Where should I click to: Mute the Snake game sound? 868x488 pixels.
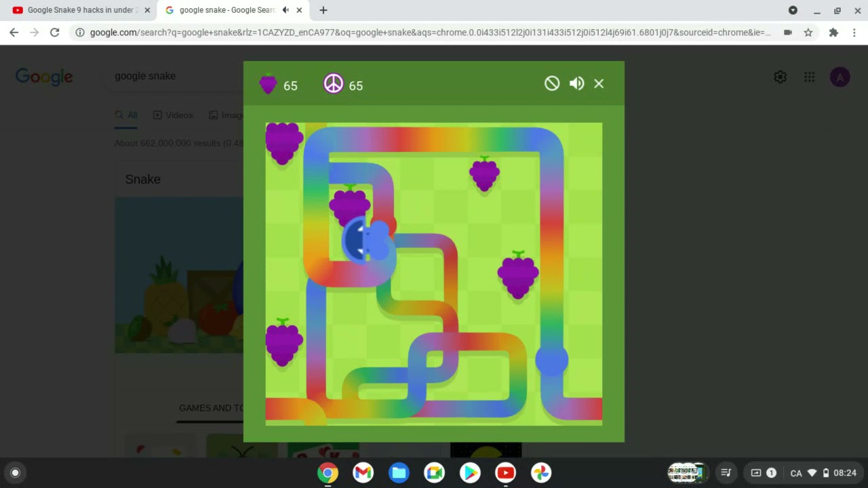pyautogui.click(x=576, y=83)
